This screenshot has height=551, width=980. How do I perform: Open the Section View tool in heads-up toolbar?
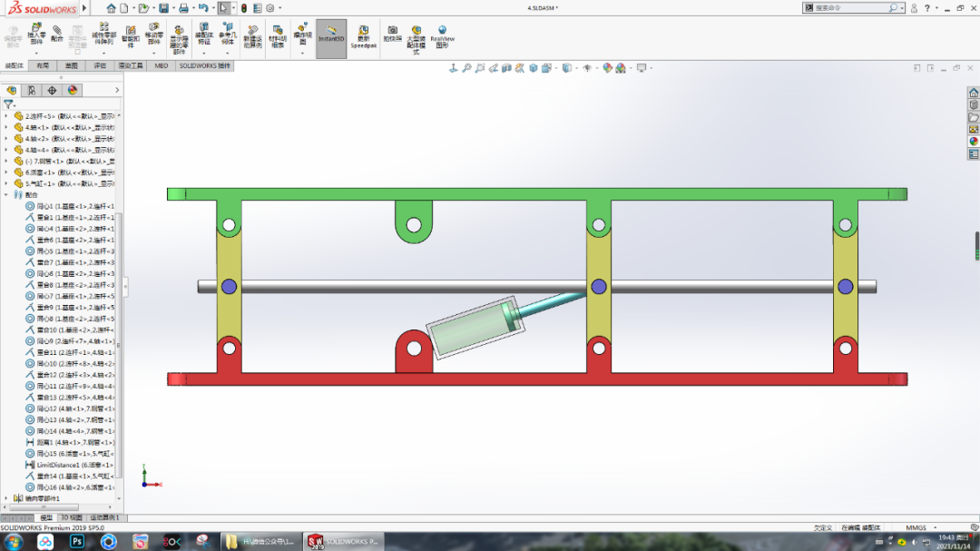(x=507, y=67)
